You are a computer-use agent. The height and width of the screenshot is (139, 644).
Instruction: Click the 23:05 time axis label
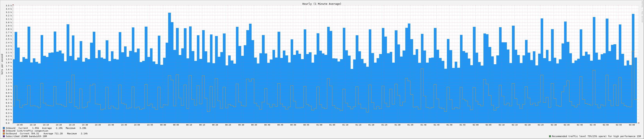(20, 125)
